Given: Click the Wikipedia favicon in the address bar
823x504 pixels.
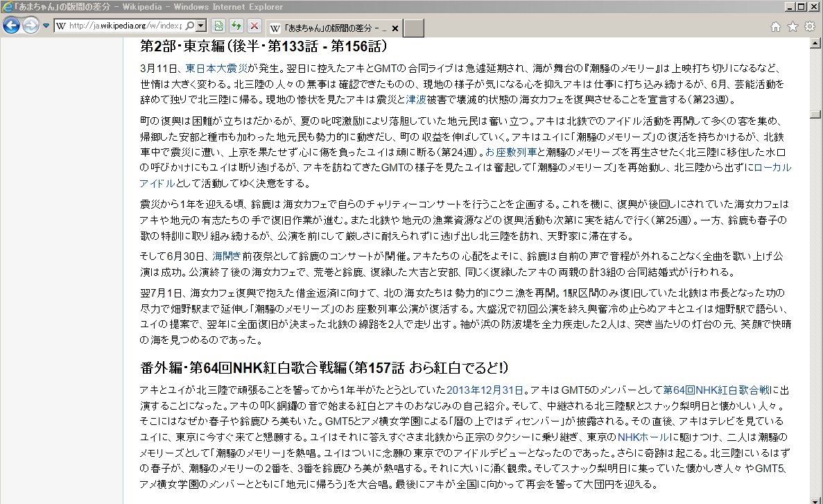Looking at the screenshot, I should click(x=61, y=26).
